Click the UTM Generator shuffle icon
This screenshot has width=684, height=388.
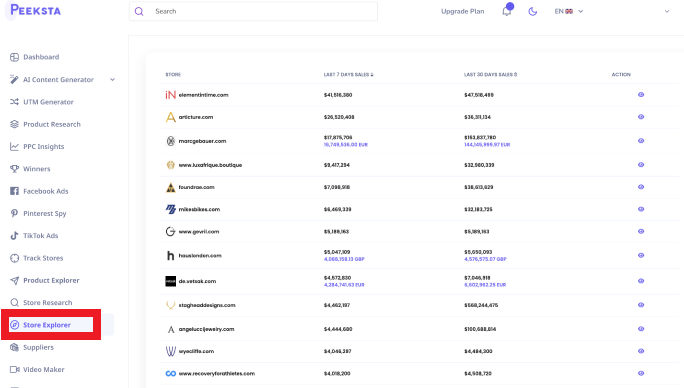coord(14,102)
